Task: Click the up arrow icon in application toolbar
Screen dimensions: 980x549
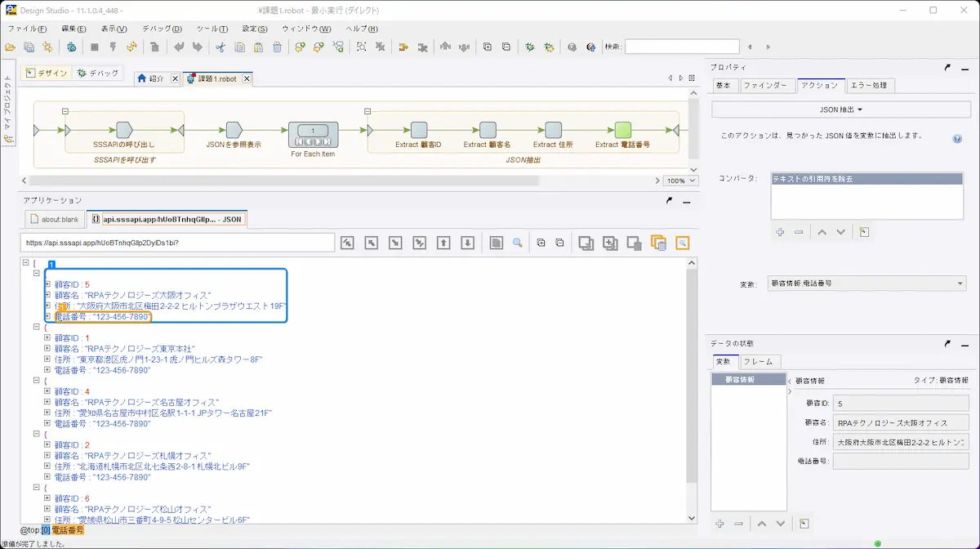Action: click(x=443, y=243)
